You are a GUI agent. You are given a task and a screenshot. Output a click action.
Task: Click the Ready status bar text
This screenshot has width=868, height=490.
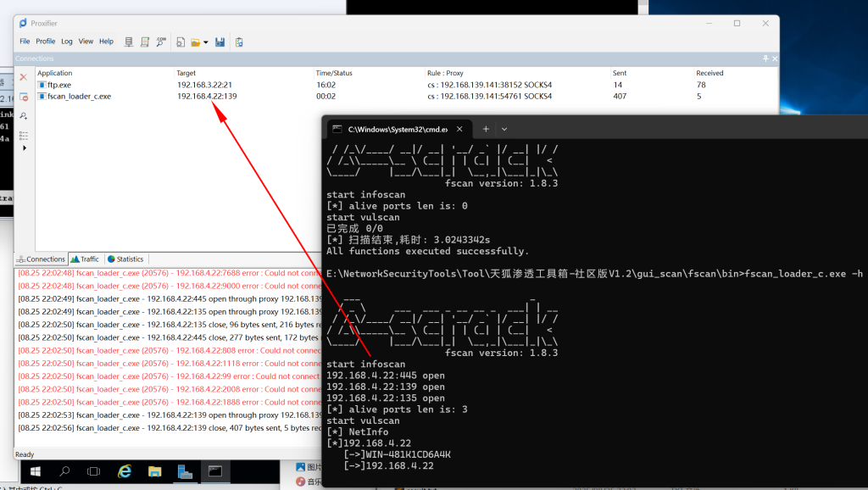click(x=25, y=454)
